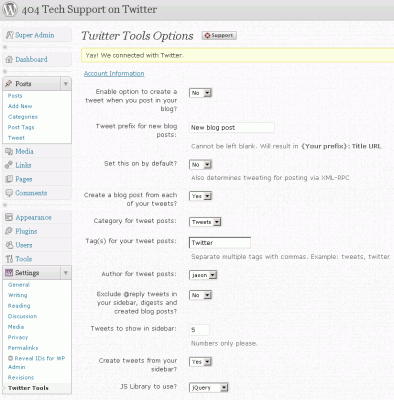Screen dimensions: 394x400
Task: Open the Tools menu item
Action: (23, 259)
